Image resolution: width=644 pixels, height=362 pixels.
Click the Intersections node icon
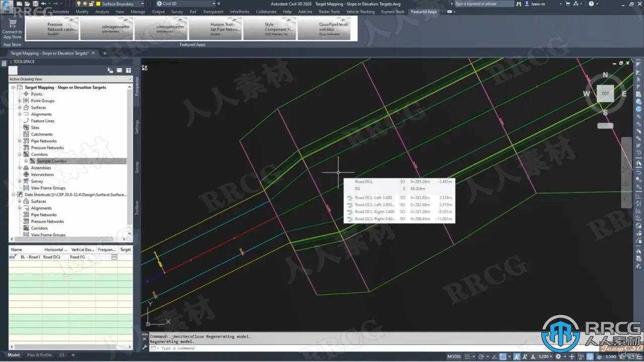(x=27, y=174)
